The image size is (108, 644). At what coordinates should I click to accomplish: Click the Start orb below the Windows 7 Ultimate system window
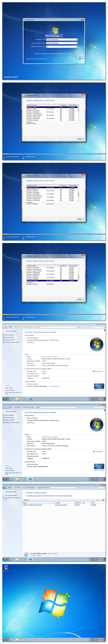(x=5, y=479)
